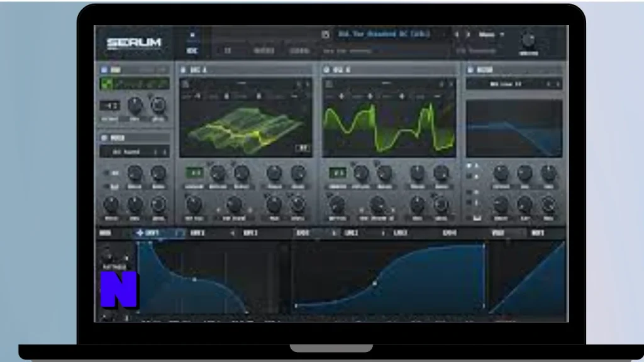Click the OSC A 3D wavetable display
The width and height of the screenshot is (644, 362).
[246, 129]
